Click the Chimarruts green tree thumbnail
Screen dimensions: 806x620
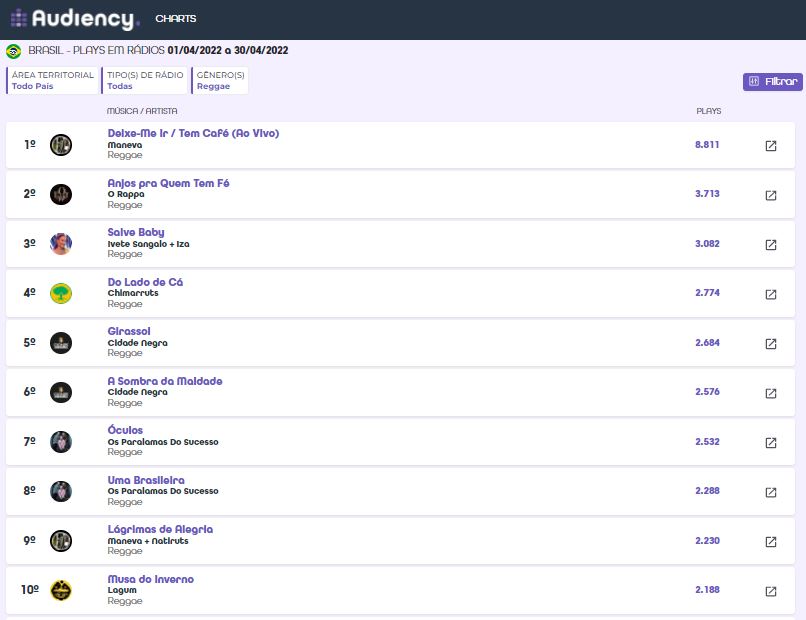[61, 293]
